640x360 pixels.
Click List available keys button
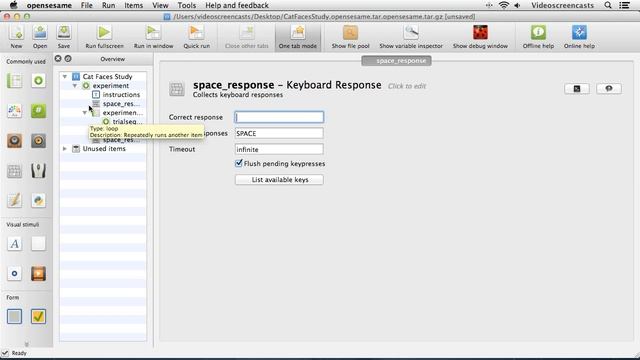(280, 180)
